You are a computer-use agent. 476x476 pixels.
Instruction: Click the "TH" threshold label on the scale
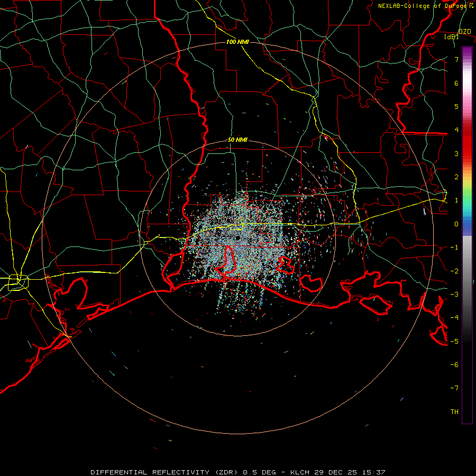pos(454,412)
